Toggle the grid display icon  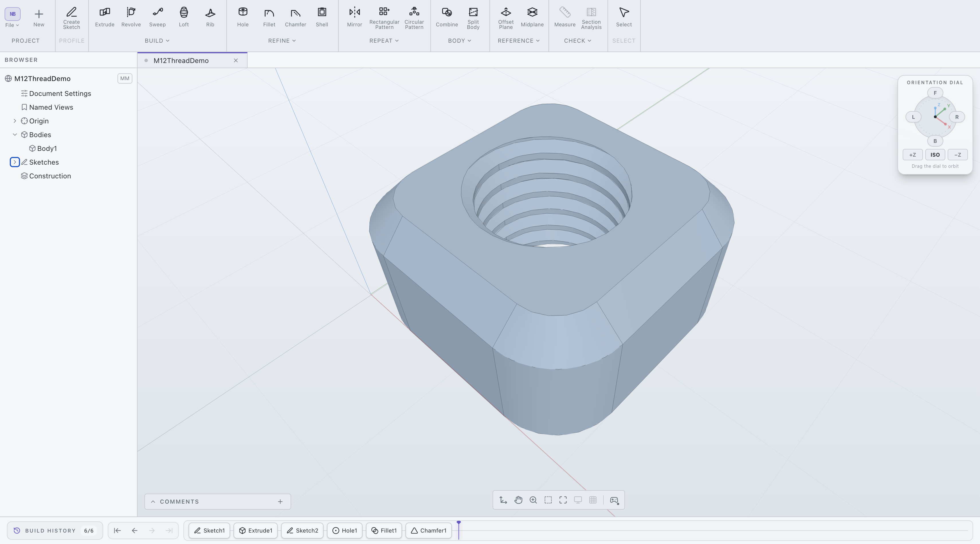[x=593, y=500]
